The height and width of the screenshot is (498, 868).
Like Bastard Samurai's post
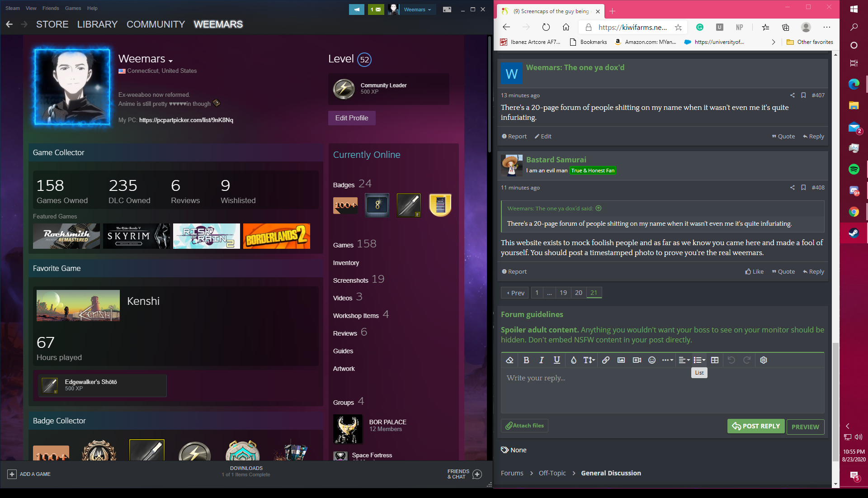coord(754,271)
